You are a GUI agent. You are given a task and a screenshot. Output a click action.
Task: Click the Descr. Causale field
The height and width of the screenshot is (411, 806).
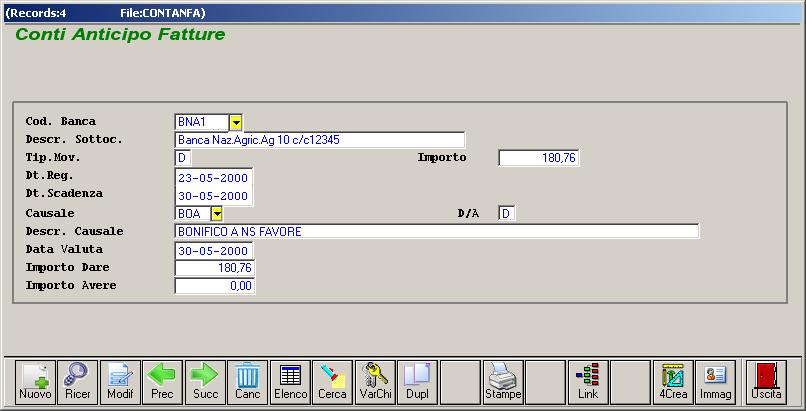click(437, 231)
